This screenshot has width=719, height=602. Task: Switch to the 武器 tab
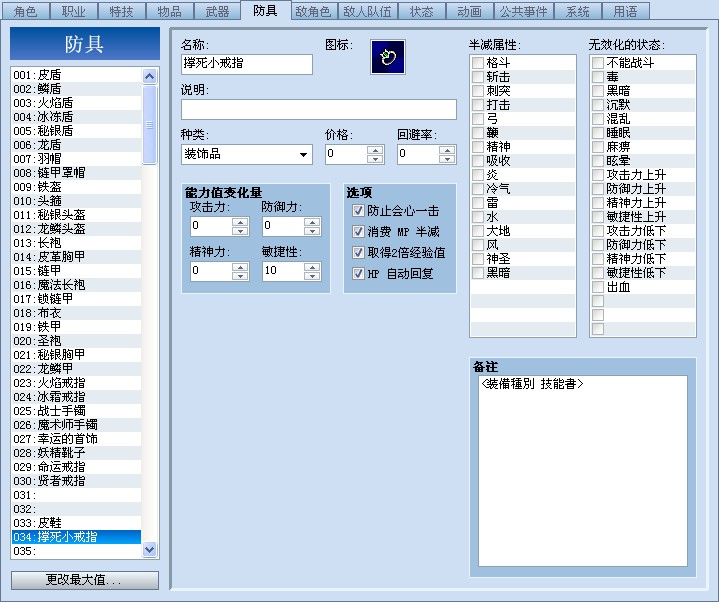[217, 11]
